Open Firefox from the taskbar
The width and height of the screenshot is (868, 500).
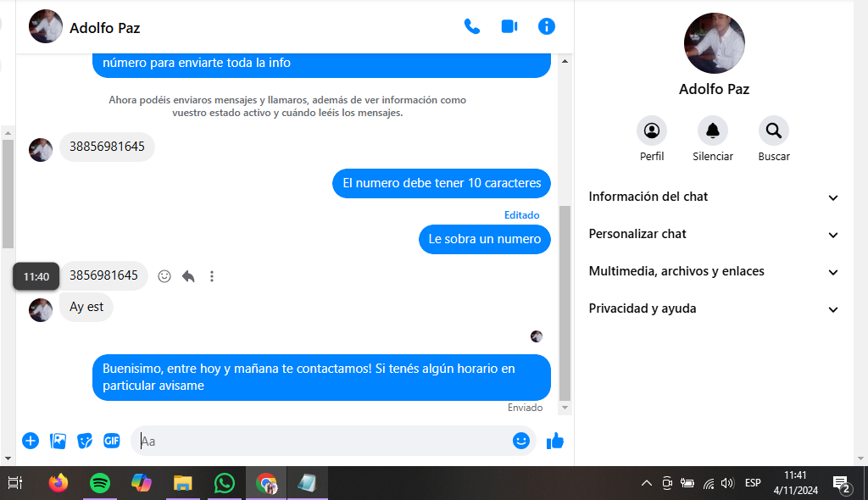[x=58, y=483]
